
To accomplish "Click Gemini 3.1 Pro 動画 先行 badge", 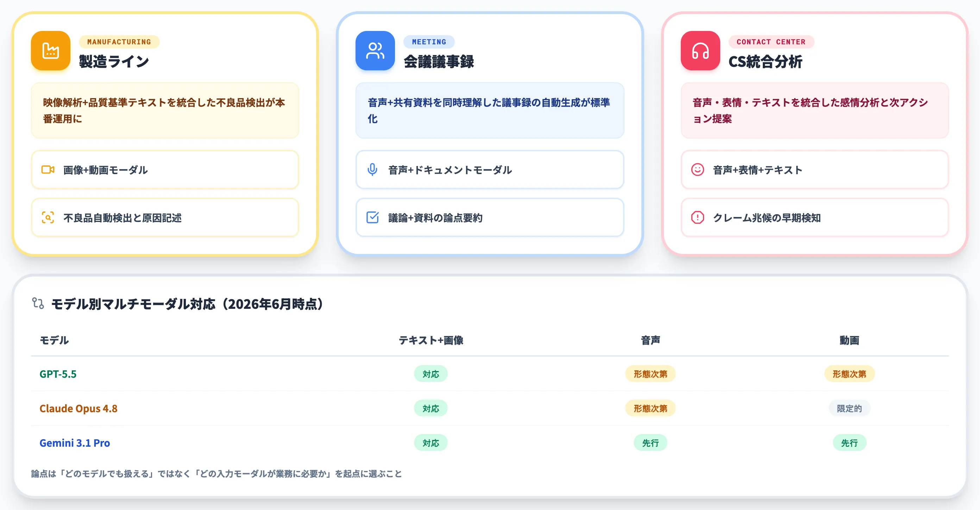I will (x=849, y=443).
